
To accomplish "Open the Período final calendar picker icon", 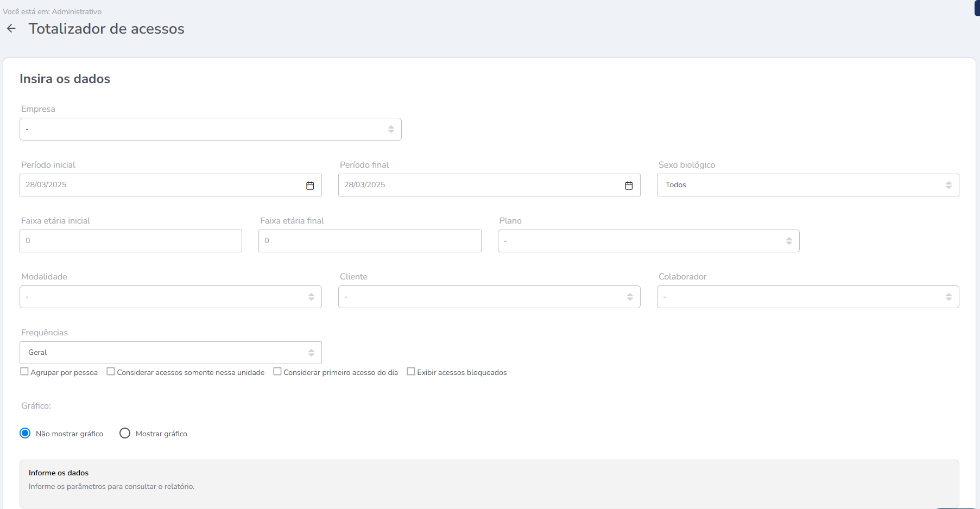I will point(629,186).
